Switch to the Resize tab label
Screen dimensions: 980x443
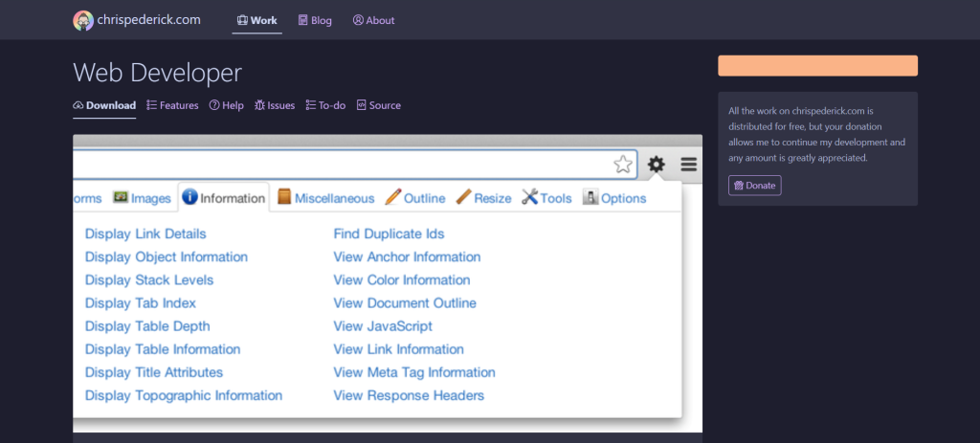(x=493, y=199)
